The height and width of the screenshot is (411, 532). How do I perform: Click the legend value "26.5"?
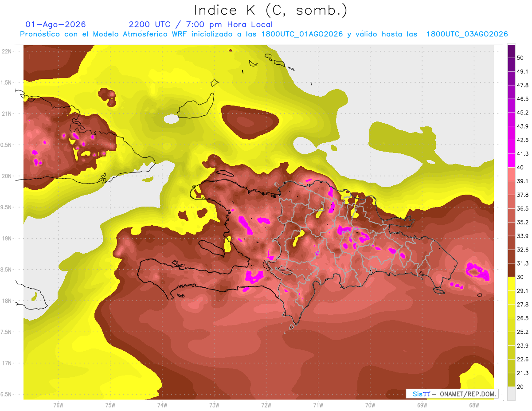click(x=522, y=318)
